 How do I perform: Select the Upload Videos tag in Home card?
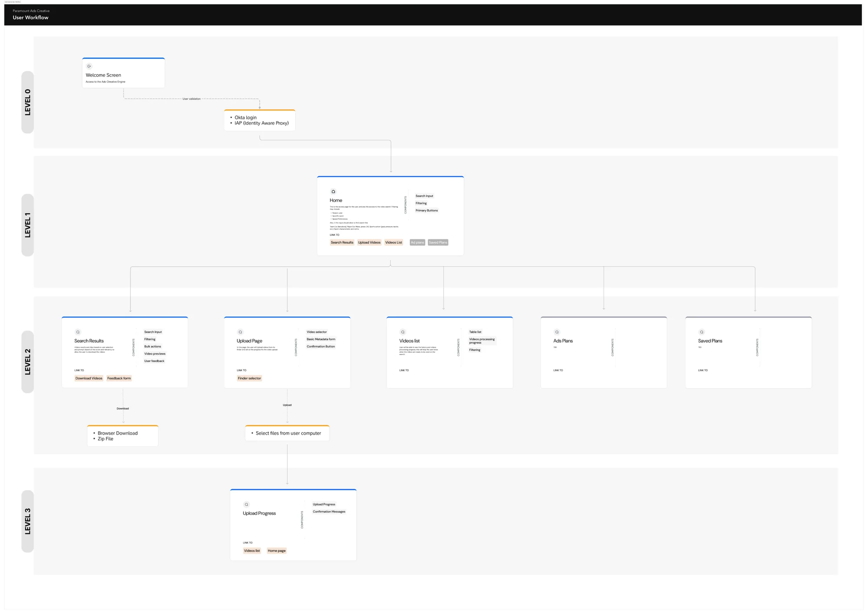[369, 242]
